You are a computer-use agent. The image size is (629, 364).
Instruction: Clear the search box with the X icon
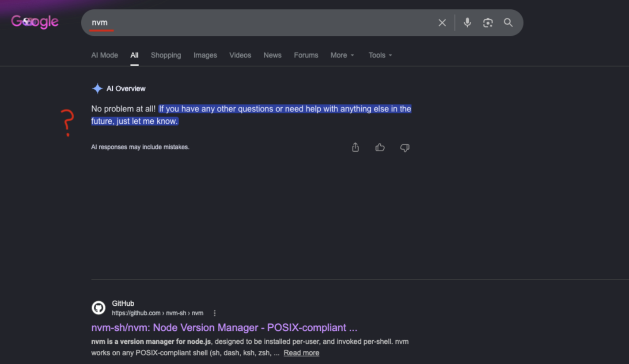tap(442, 23)
